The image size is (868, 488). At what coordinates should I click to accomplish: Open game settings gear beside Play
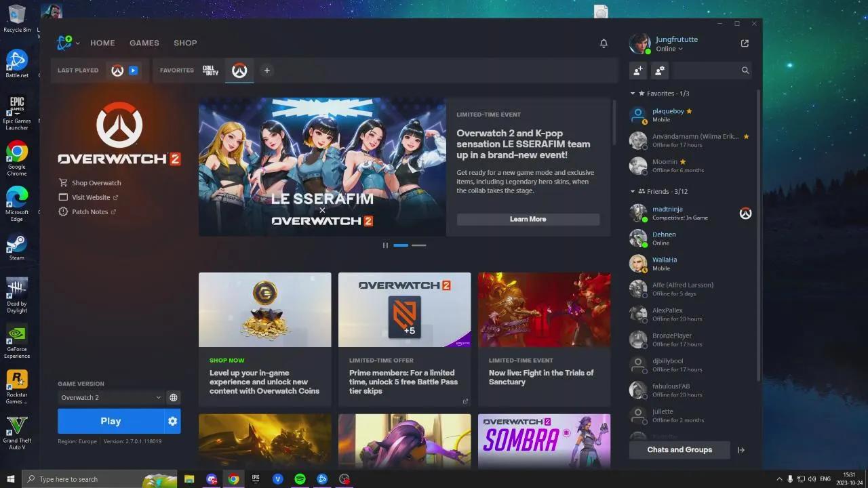[173, 421]
